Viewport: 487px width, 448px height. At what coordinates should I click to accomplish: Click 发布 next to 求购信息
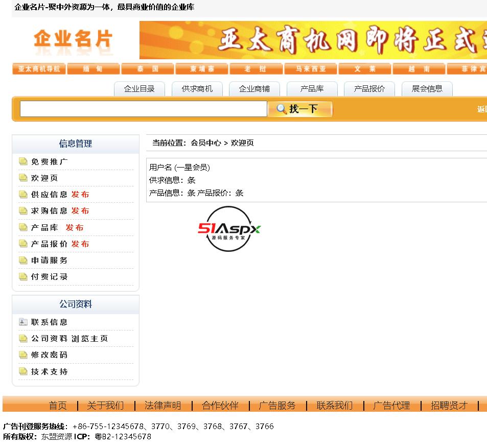80,210
